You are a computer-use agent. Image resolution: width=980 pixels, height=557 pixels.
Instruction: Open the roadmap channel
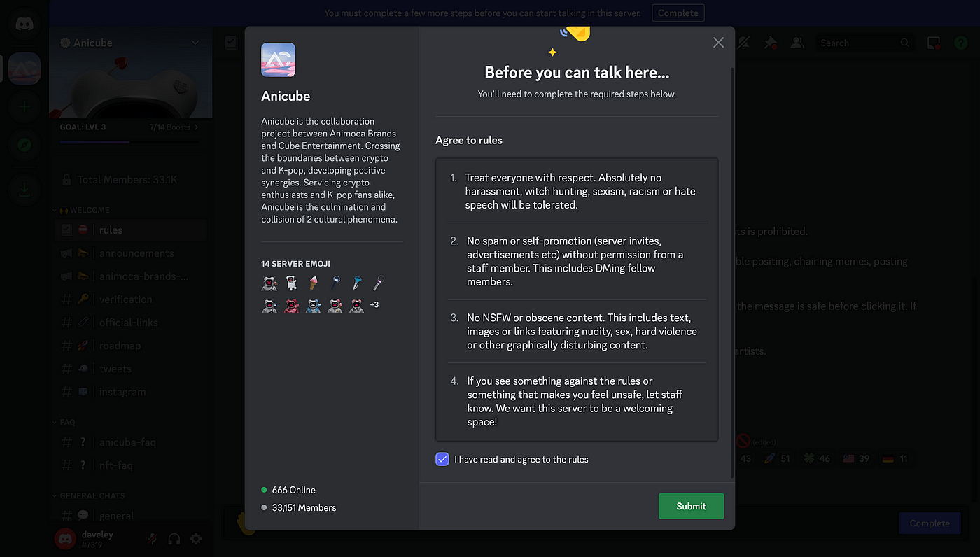[x=131, y=346]
